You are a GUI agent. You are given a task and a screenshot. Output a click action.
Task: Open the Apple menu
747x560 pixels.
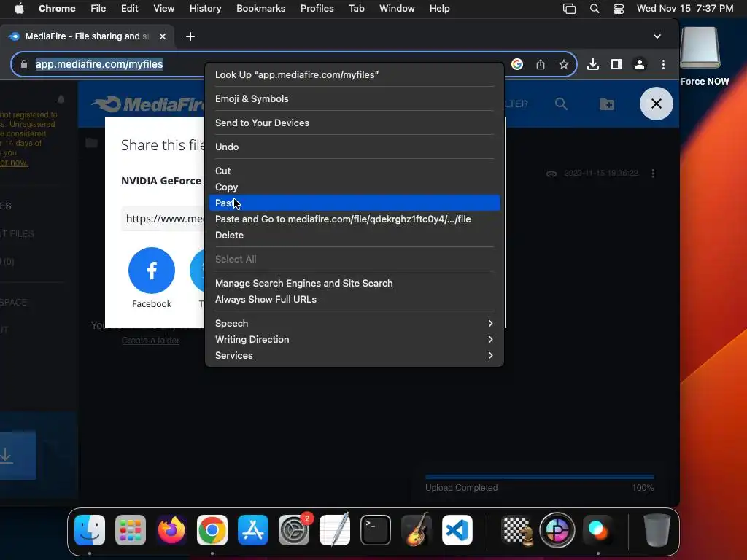(x=19, y=9)
